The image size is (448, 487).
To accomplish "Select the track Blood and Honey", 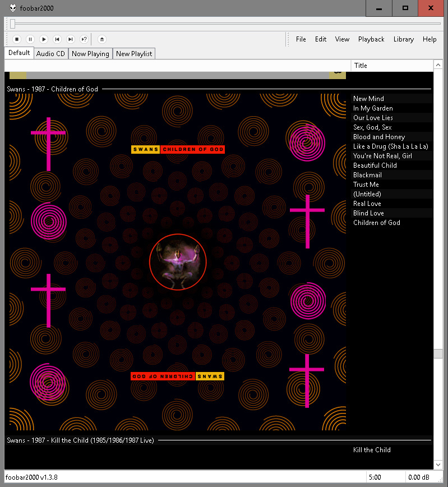I will click(379, 137).
